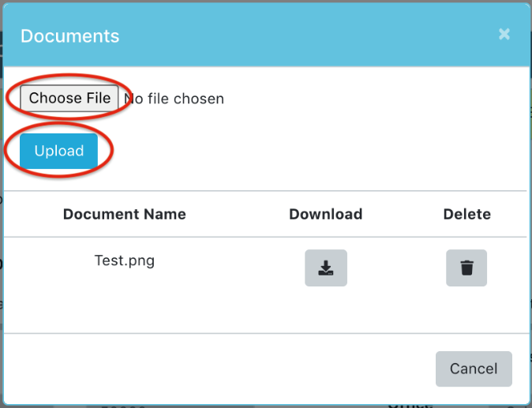Close the Documents dialog with X

click(504, 34)
